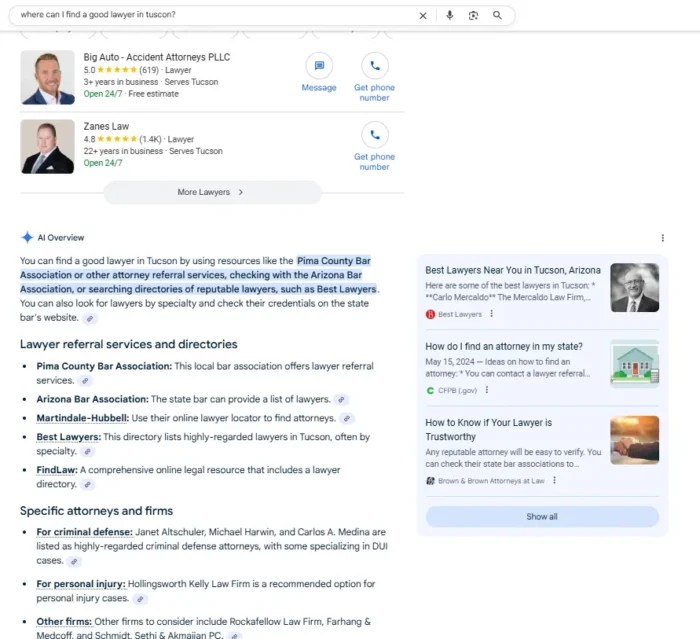The height and width of the screenshot is (639, 700).
Task: Click Martindale-Hubbell underlined term
Action: [83, 418]
